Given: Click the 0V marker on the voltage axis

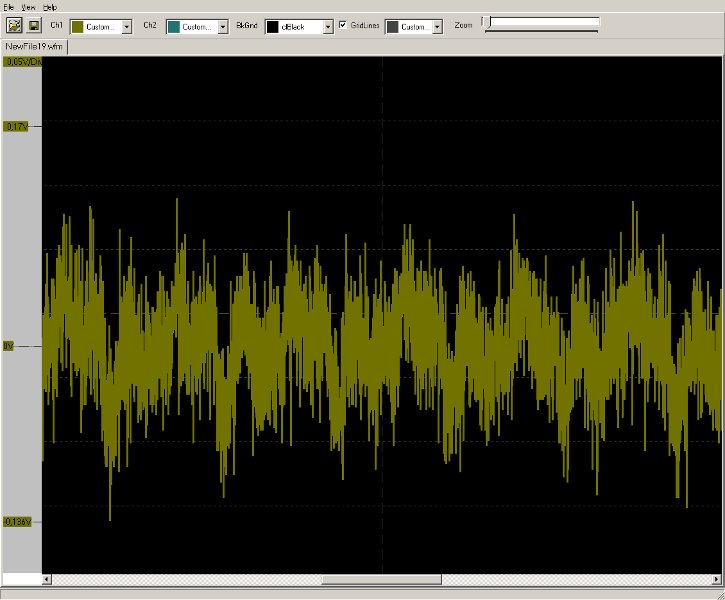Looking at the screenshot, I should 9,346.
